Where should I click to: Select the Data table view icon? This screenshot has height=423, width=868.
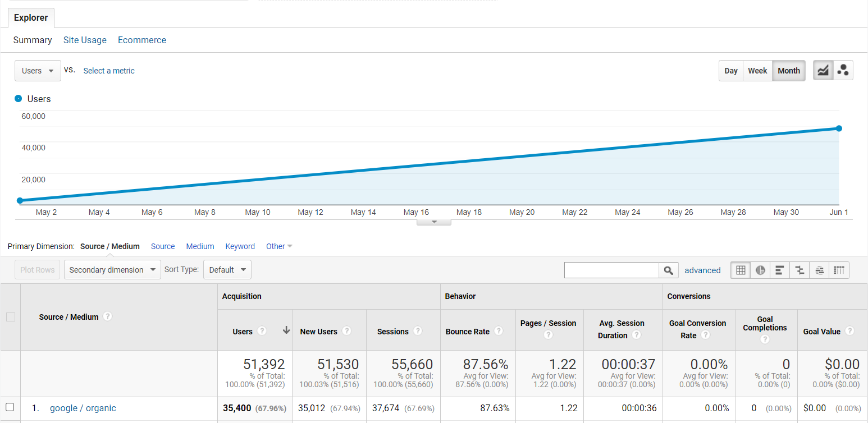pyautogui.click(x=741, y=270)
